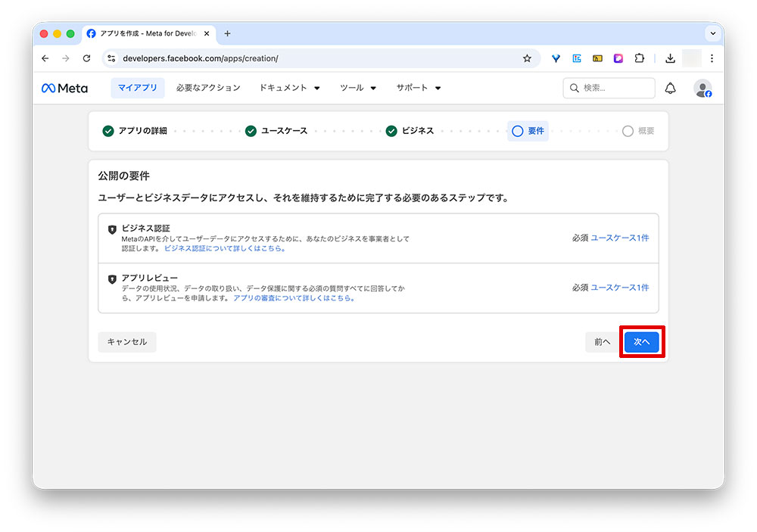This screenshot has width=757, height=532.
Task: Open the ツール dropdown
Action: point(357,88)
